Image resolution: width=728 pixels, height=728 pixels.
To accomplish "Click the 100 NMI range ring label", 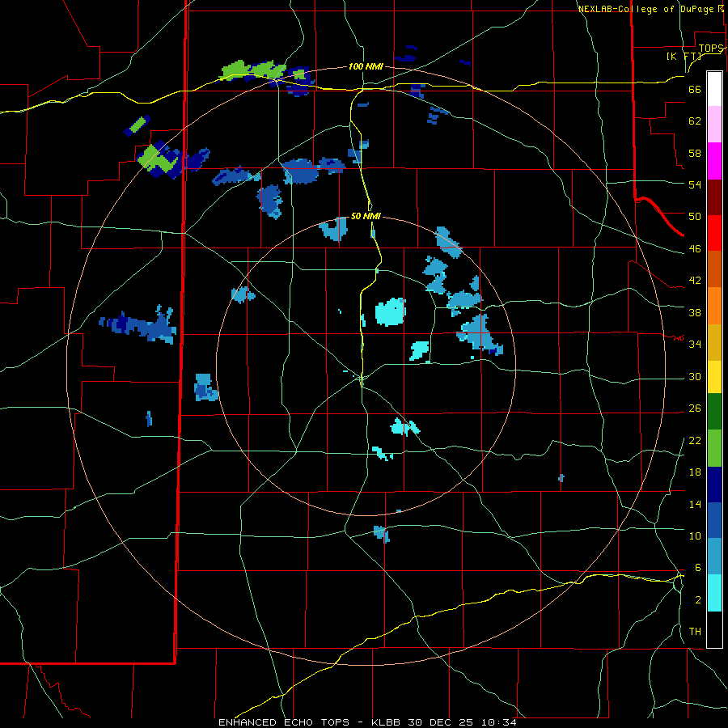I will 366,66.
